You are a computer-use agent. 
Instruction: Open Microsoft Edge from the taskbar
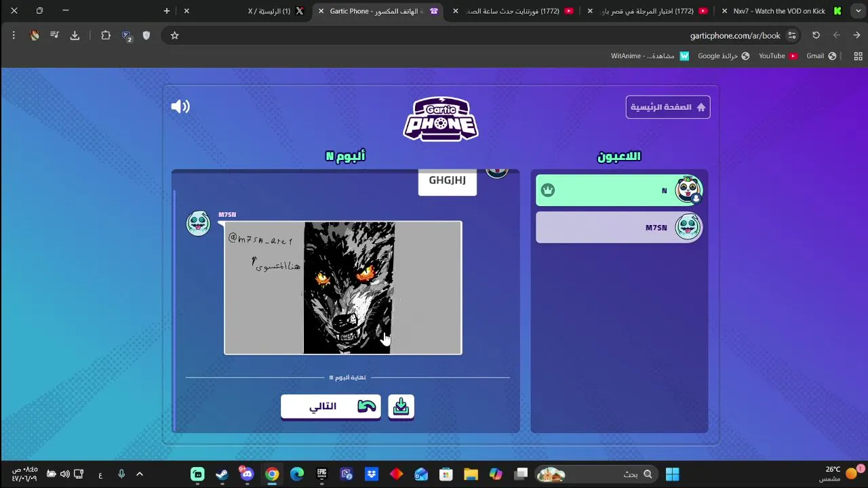[297, 474]
